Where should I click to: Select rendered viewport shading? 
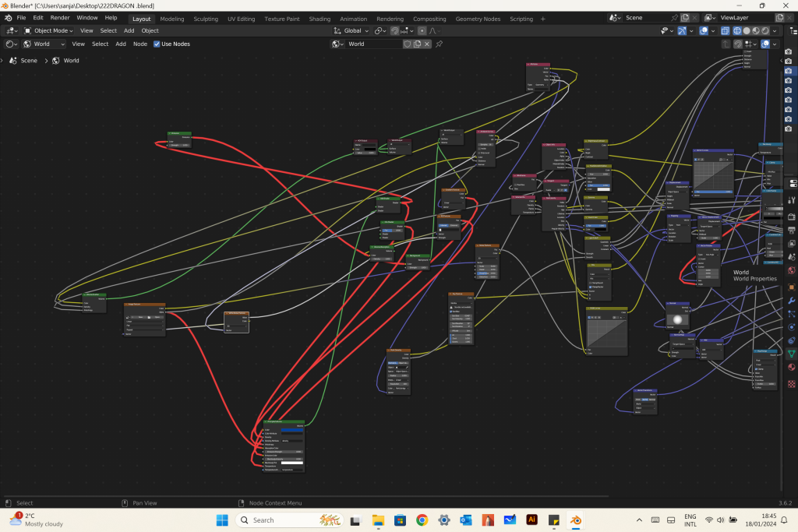click(x=765, y=30)
